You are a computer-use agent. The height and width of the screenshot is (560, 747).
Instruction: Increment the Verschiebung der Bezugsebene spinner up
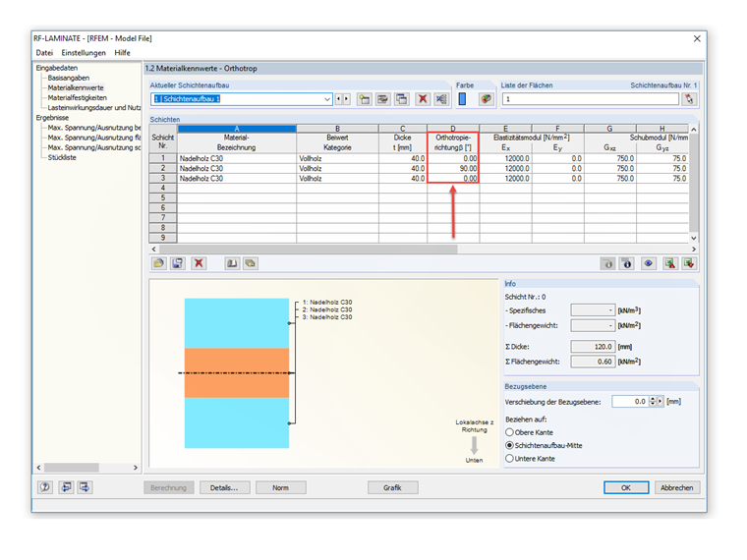pyautogui.click(x=653, y=399)
